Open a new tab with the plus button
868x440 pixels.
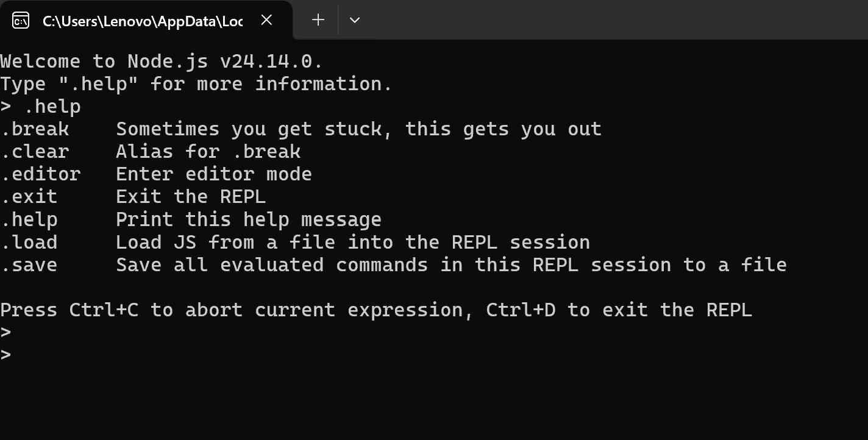point(318,20)
